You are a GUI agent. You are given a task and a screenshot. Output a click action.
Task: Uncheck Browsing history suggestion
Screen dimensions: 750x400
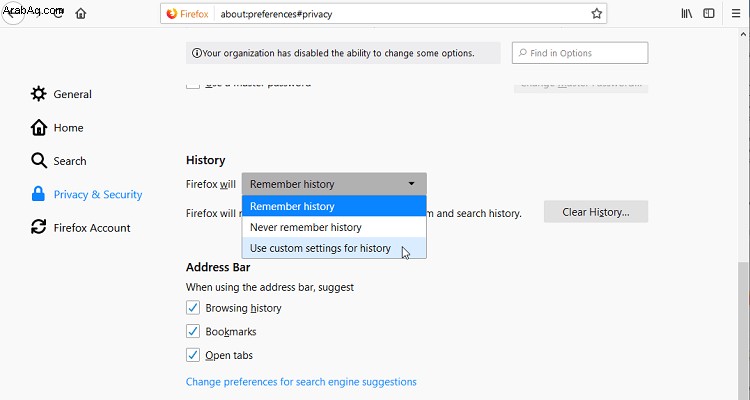point(193,308)
